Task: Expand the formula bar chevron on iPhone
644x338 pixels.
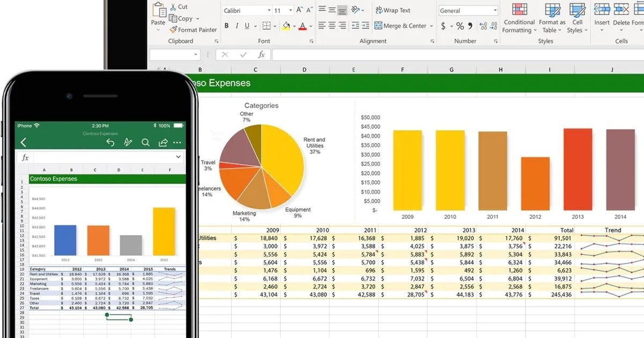Action: 178,157
